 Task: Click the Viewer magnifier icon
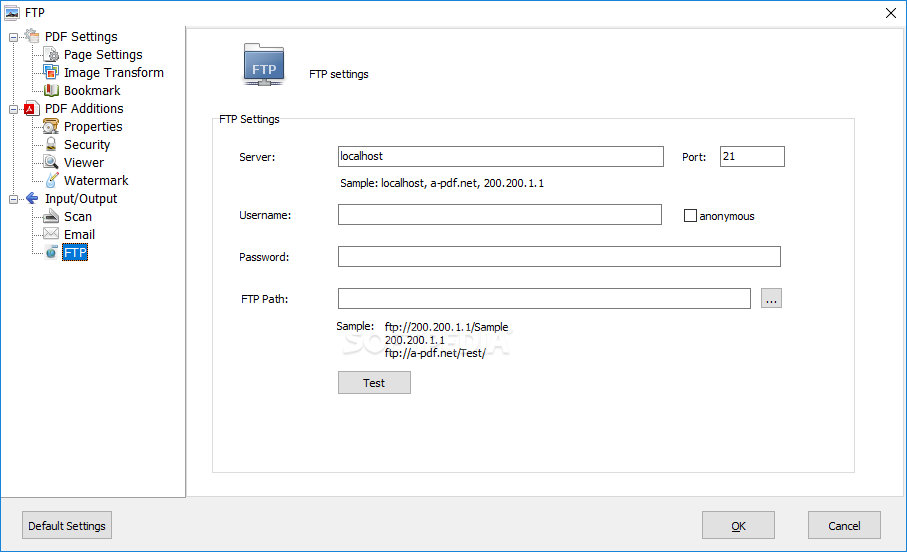point(51,162)
